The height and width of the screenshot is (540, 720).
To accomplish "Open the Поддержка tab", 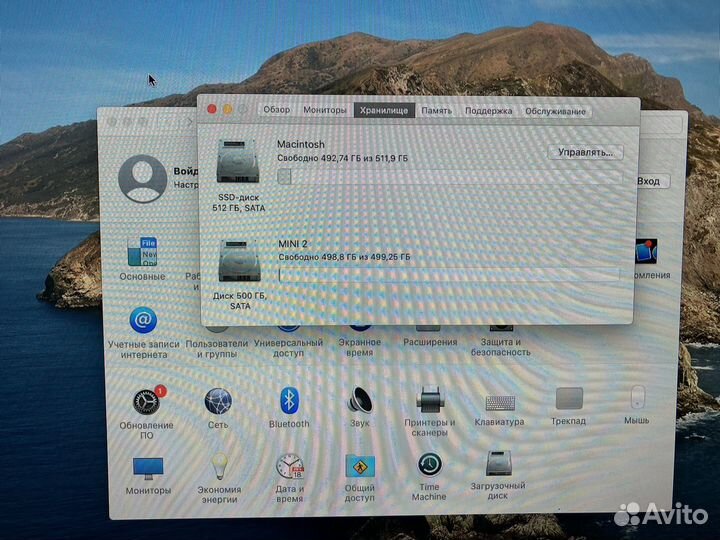I will 489,111.
